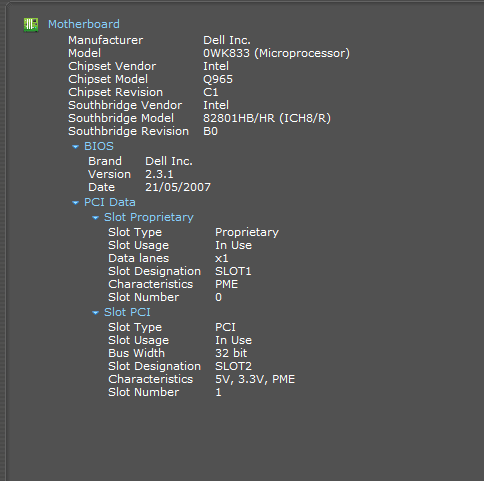Click the green motherboard icon
The width and height of the screenshot is (484, 481).
[31, 25]
